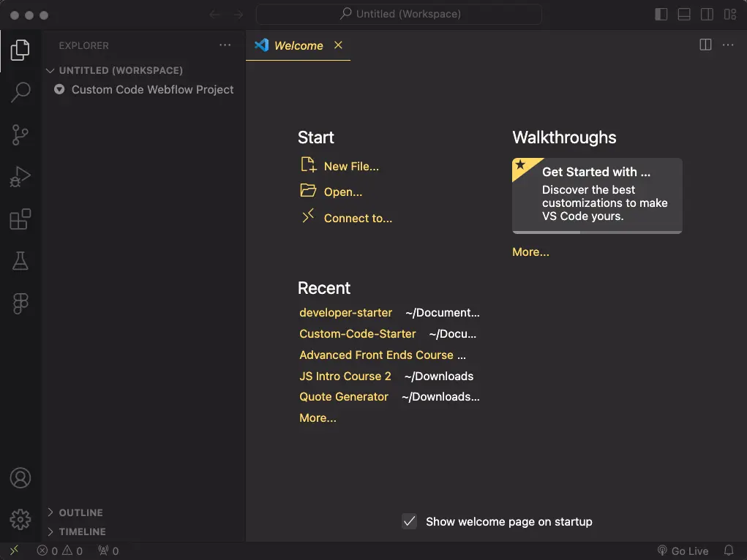Uncheck Show welcome page on startup

coord(409,521)
